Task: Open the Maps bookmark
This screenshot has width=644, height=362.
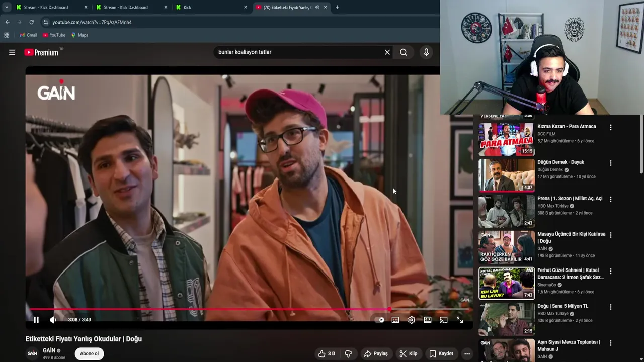Action: 79,35
